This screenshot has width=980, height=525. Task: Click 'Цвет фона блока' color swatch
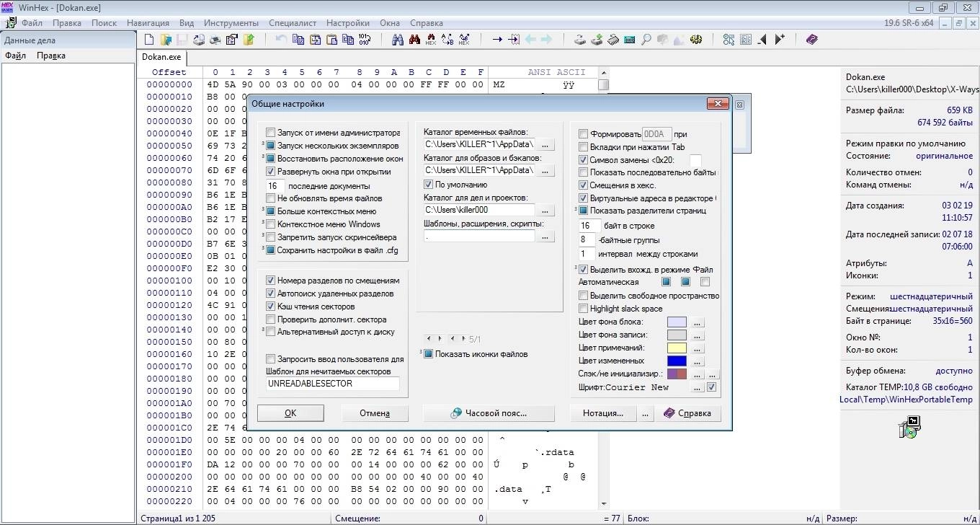point(677,322)
